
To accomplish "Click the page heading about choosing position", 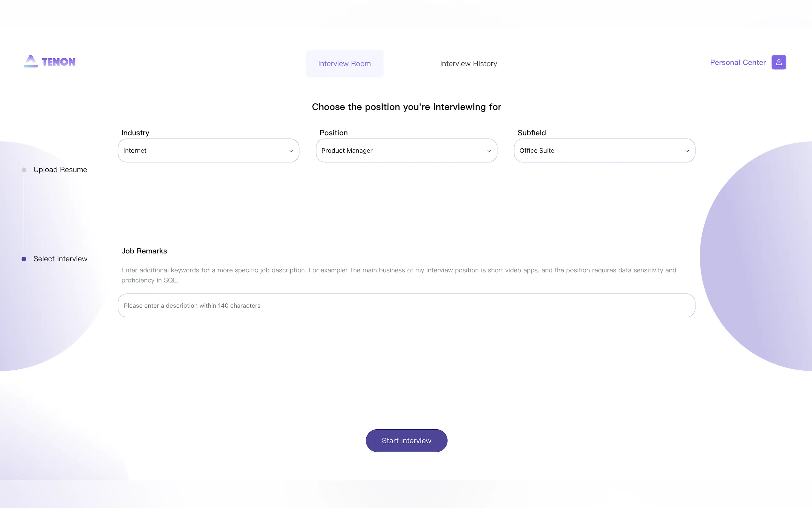I will (407, 107).
